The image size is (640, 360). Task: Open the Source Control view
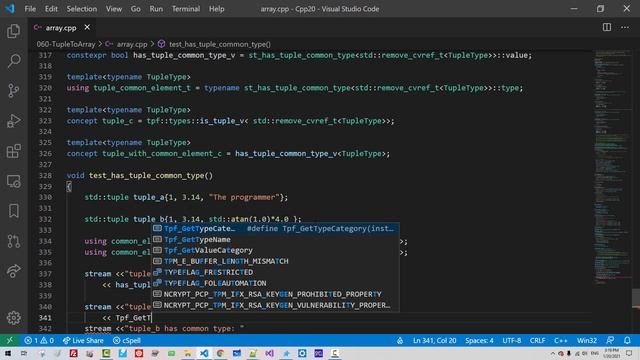click(x=13, y=91)
